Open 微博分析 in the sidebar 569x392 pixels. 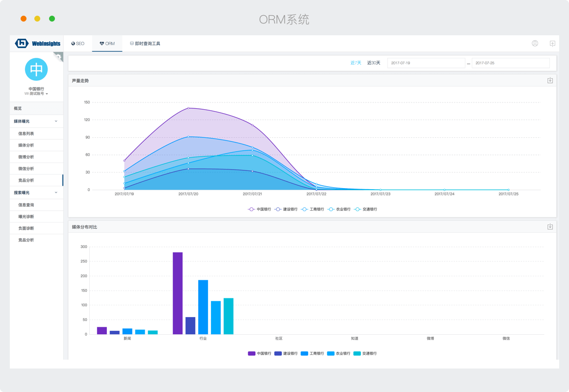pyautogui.click(x=26, y=157)
